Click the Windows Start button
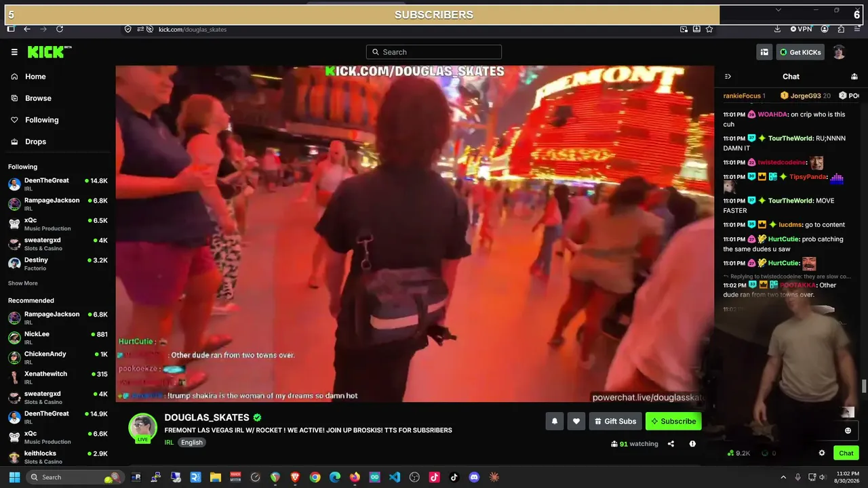The image size is (868, 488). pyautogui.click(x=14, y=477)
